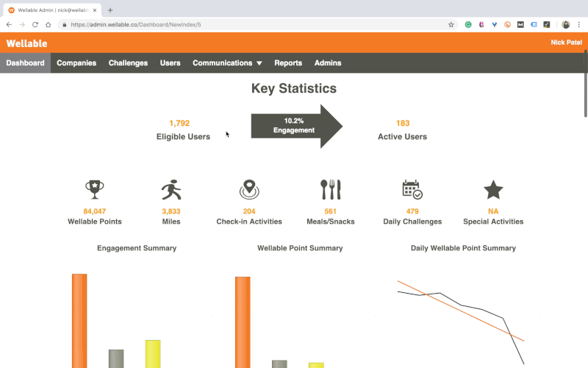This screenshot has height=368, width=588.
Task: Select the Dashboard menu item
Action: point(25,63)
